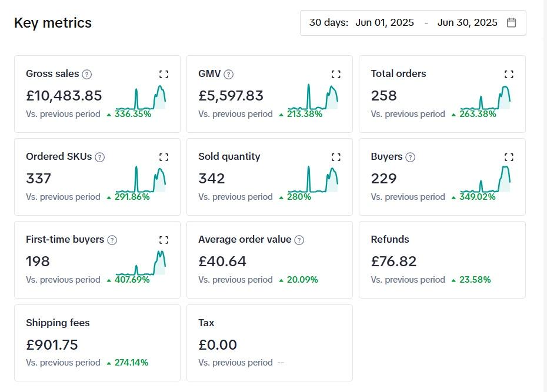This screenshot has width=547, height=392.
Task: Expand the Total orders chart
Action: 509,74
